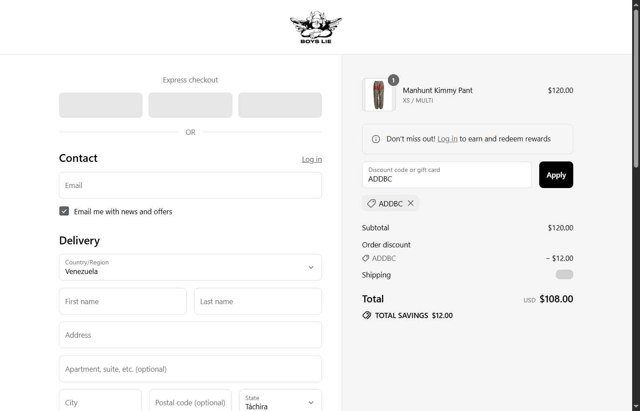Click Log in link next to Contact
This screenshot has width=640, height=411.
(x=312, y=159)
